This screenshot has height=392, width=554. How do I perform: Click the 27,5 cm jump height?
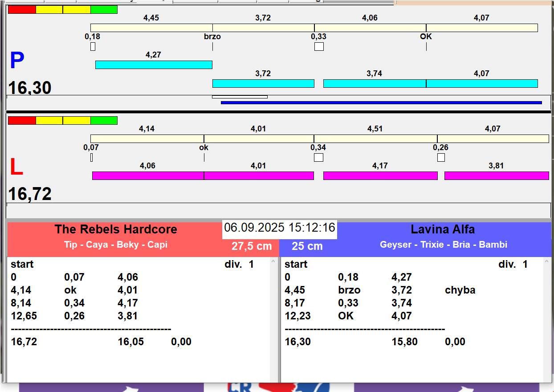point(252,246)
